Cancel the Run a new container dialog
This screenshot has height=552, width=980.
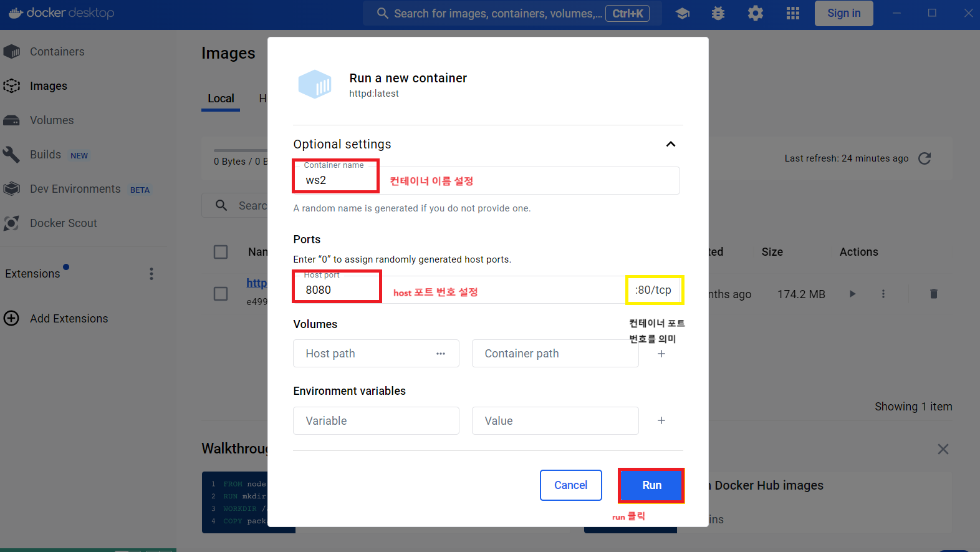571,485
